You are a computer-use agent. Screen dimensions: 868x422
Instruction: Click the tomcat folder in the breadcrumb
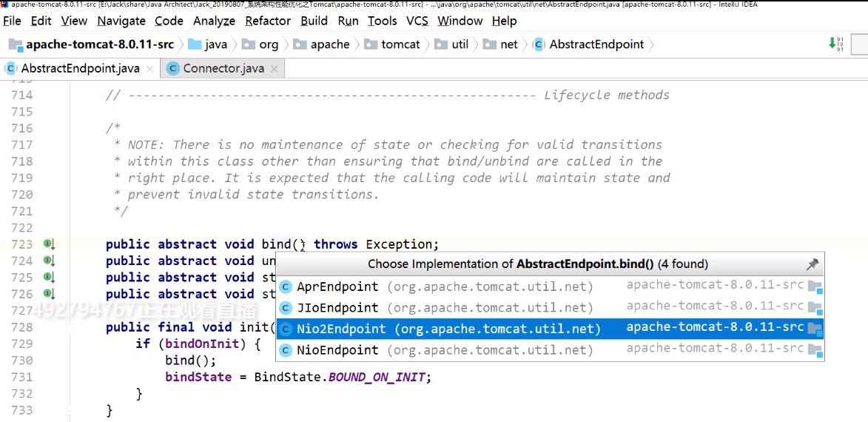coord(400,44)
